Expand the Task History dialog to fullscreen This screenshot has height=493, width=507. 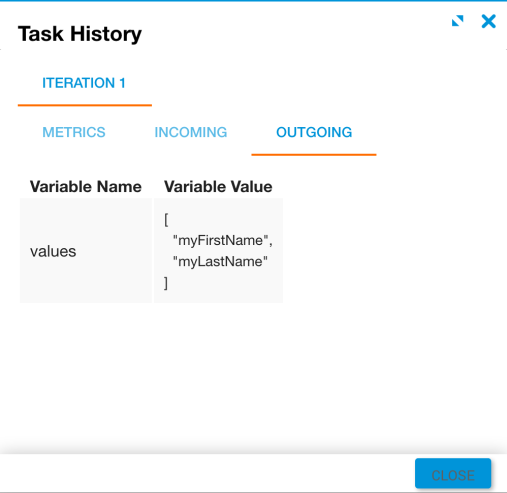click(457, 21)
